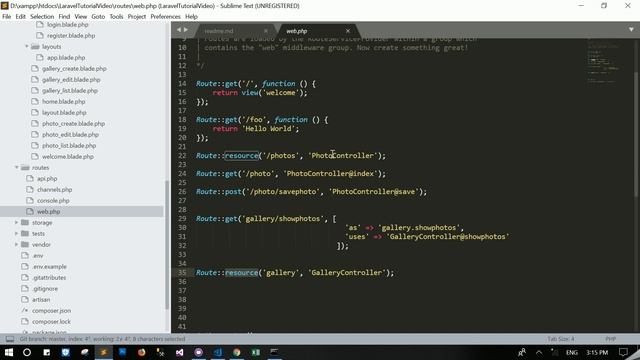Open api.php in routes folder

tap(47, 179)
